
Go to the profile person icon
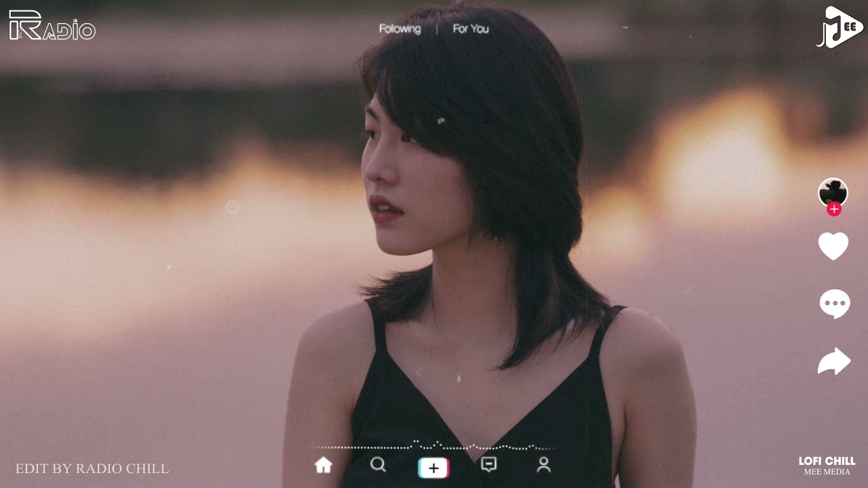(x=543, y=464)
